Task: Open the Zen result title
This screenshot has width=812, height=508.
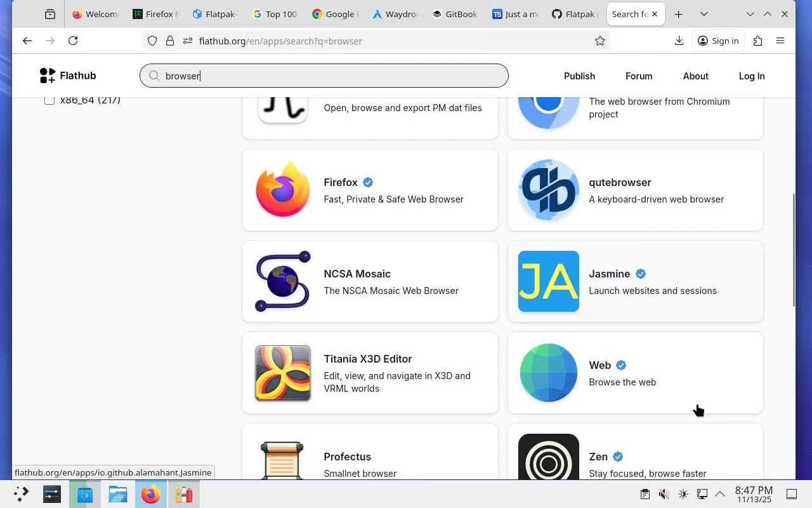Action: tap(598, 457)
